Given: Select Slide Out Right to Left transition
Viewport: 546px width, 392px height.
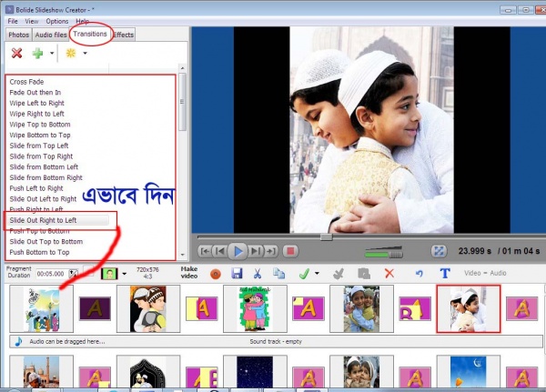Looking at the screenshot, I should pos(43,220).
